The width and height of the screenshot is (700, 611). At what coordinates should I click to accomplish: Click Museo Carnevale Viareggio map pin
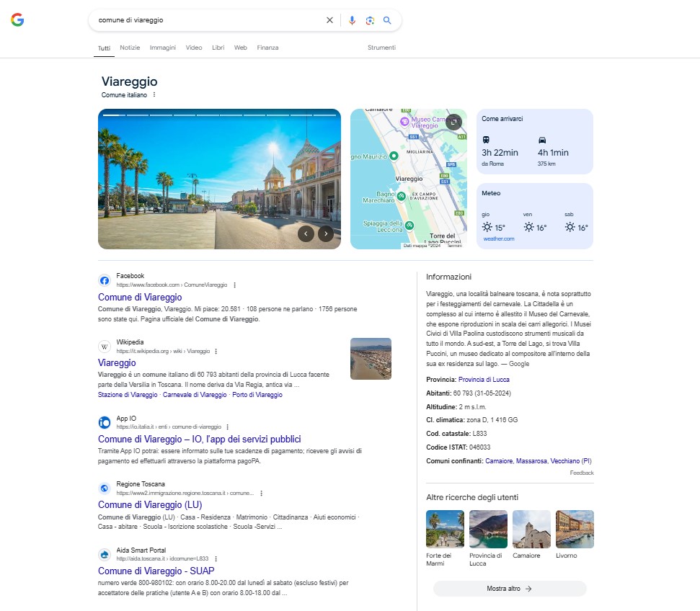pyautogui.click(x=404, y=121)
